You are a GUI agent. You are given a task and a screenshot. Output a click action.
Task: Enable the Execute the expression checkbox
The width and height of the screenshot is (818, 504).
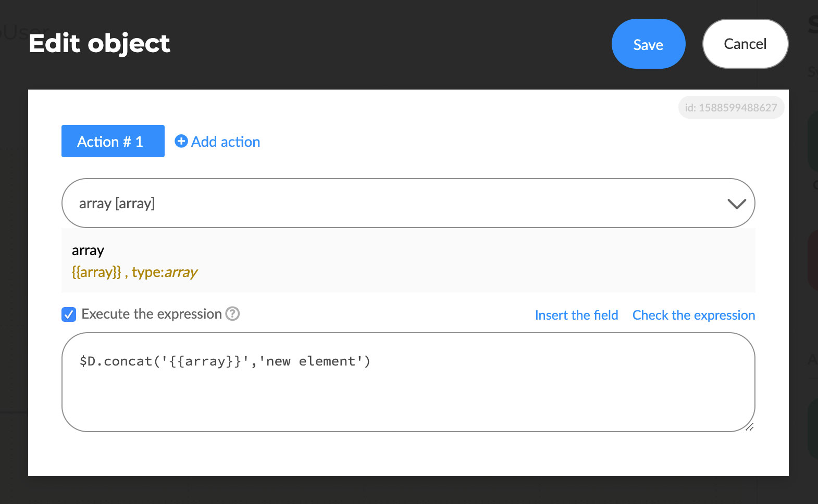pos(69,314)
